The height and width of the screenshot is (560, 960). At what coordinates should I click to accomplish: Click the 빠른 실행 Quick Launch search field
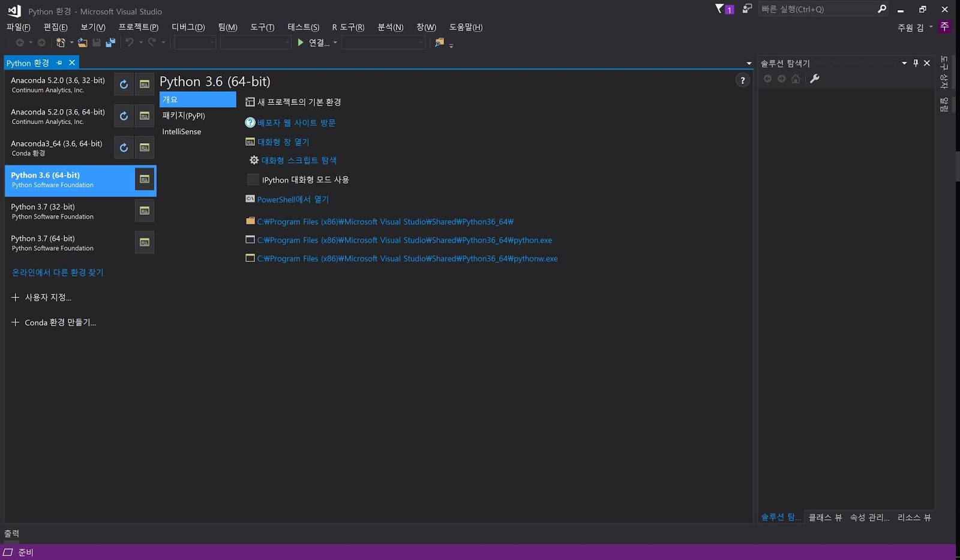coord(817,9)
